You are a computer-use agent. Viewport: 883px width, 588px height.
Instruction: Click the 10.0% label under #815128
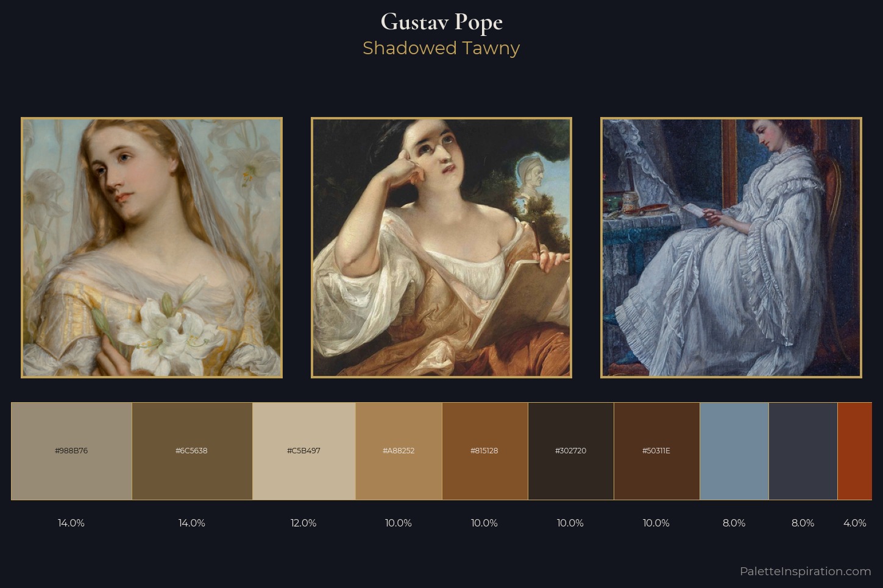coord(484,523)
